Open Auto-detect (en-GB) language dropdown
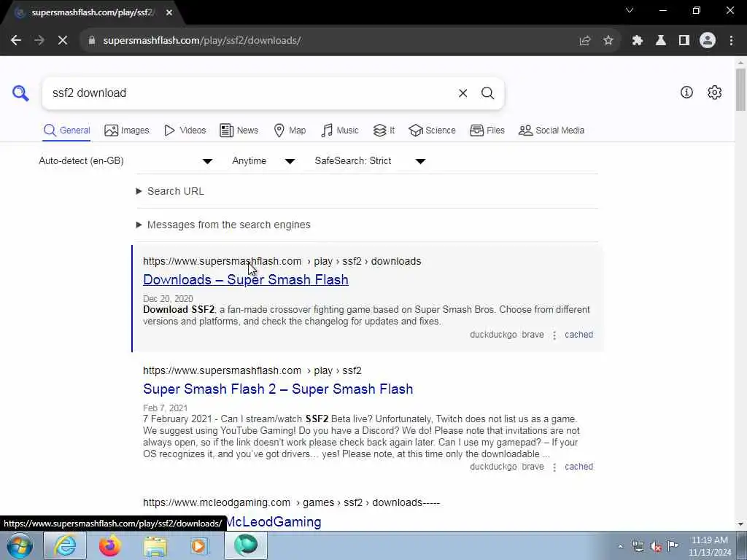 tap(125, 161)
